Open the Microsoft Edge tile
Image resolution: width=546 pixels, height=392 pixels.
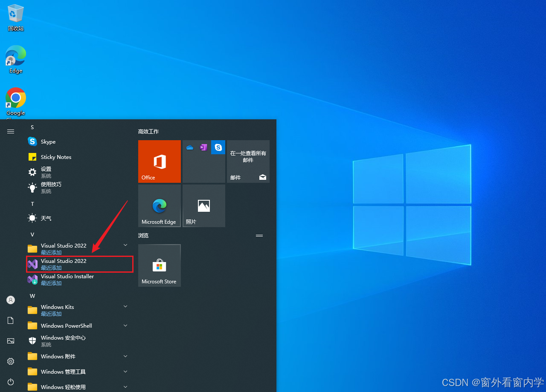(160, 206)
